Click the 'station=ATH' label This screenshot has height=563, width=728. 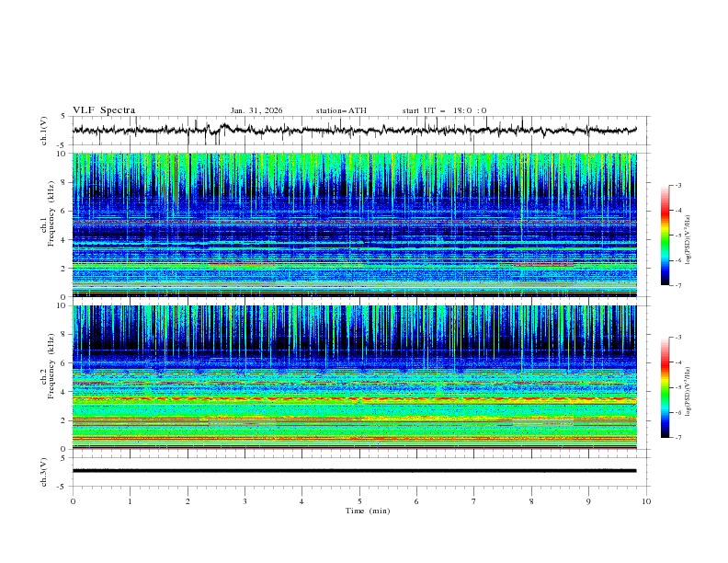tap(341, 110)
